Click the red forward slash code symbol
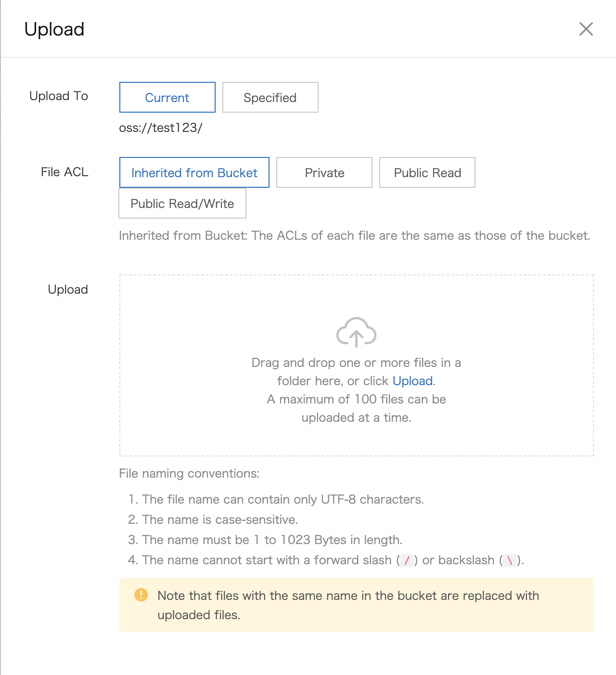This screenshot has height=675, width=616. coord(407,560)
